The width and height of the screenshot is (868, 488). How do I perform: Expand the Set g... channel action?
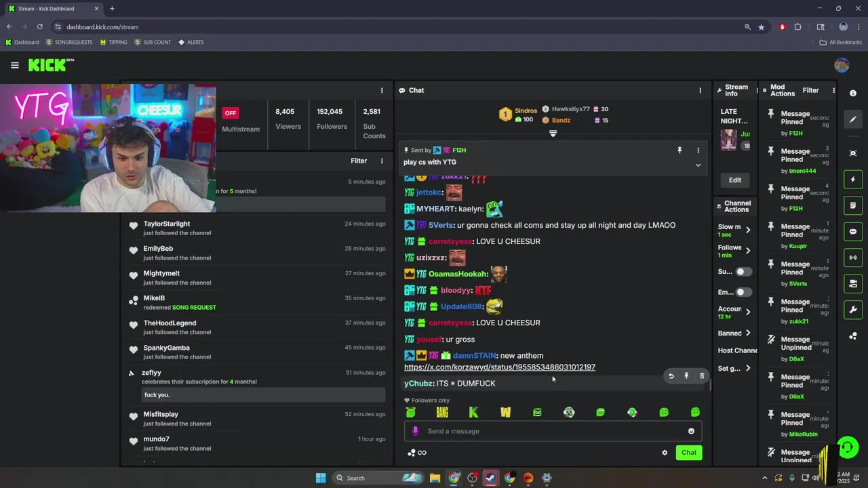click(735, 369)
